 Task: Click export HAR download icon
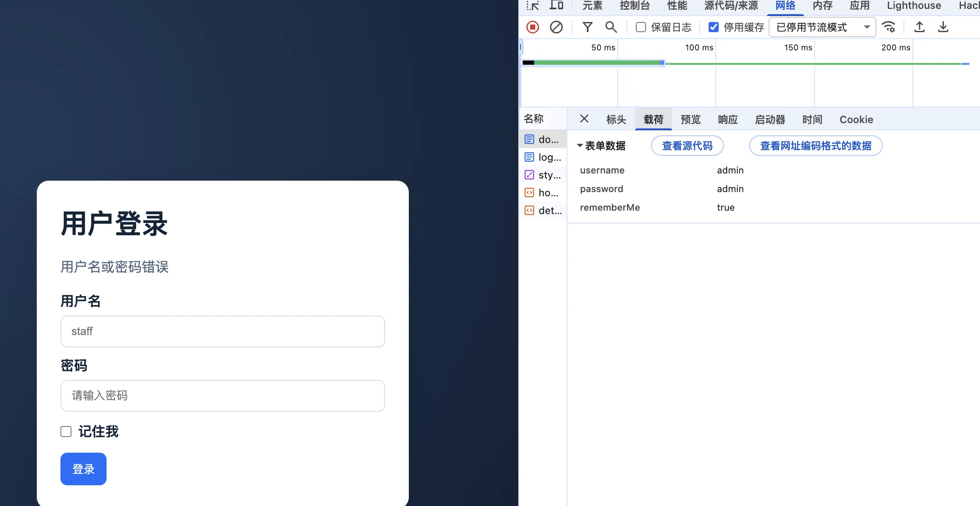(943, 27)
